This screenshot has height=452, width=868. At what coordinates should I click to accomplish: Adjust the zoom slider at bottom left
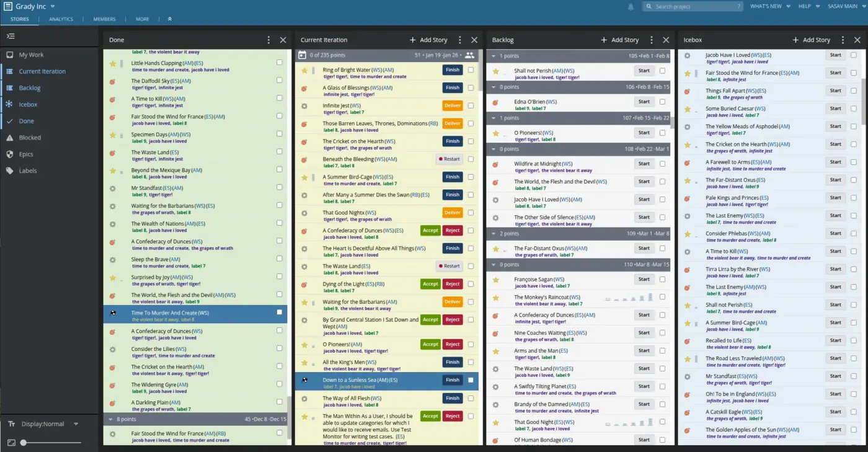click(x=24, y=443)
